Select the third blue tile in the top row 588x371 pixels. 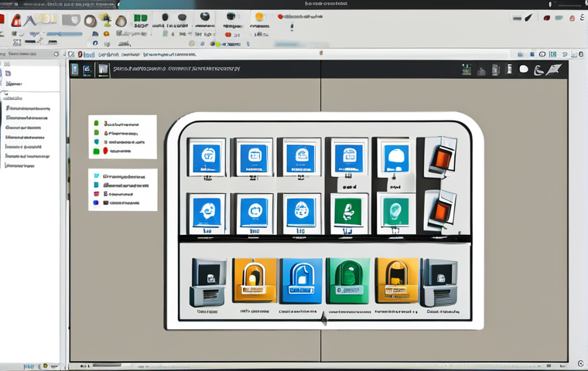coord(301,158)
